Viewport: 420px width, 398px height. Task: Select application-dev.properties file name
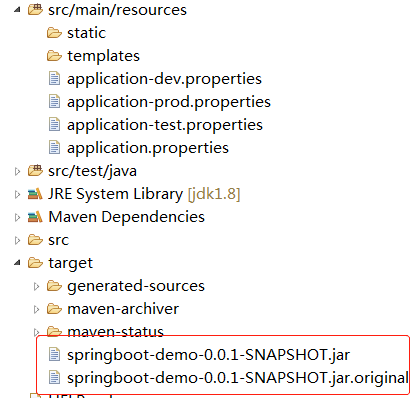pos(164,79)
